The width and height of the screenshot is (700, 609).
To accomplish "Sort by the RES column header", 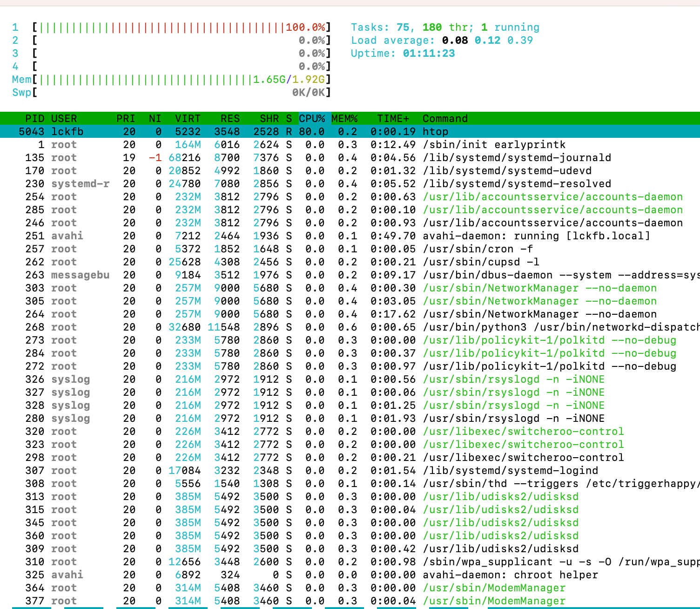I will point(230,119).
